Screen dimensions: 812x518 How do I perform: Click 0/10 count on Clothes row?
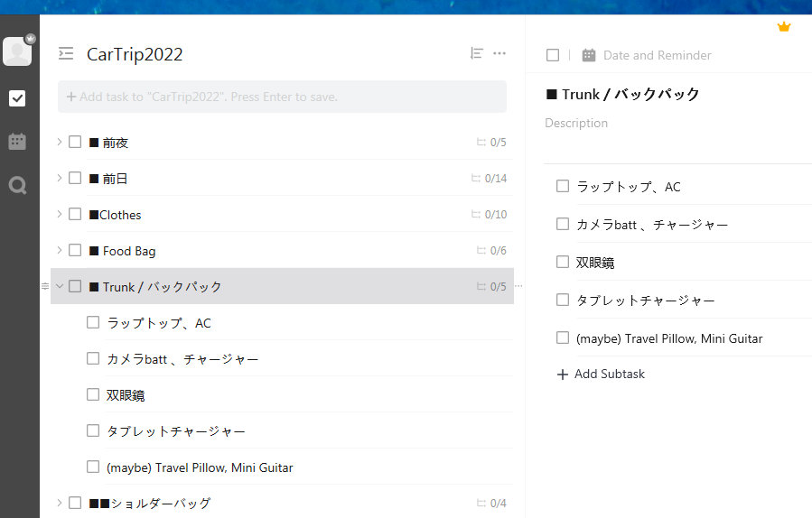point(496,215)
